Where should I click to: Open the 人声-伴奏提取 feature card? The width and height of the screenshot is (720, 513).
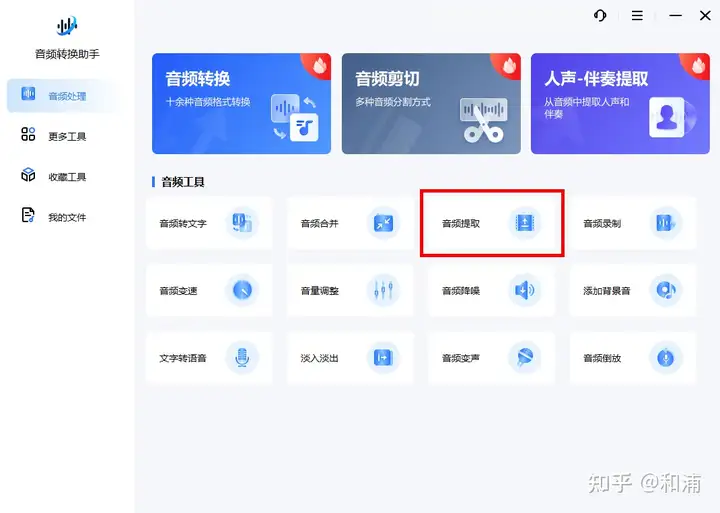pos(620,103)
